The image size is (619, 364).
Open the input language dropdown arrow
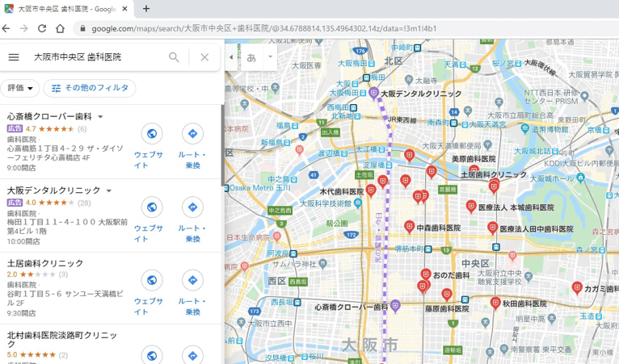click(x=270, y=57)
